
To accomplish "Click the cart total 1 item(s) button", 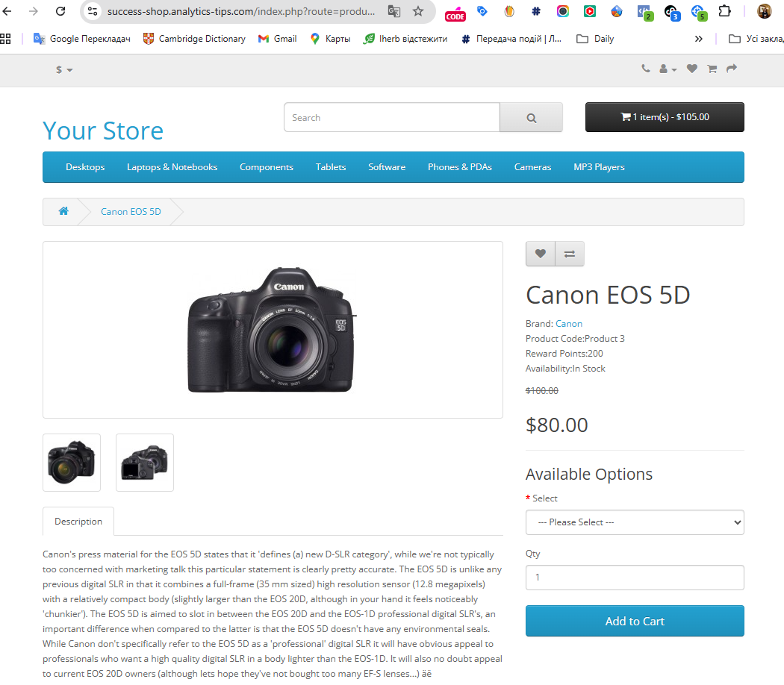I will [x=665, y=117].
